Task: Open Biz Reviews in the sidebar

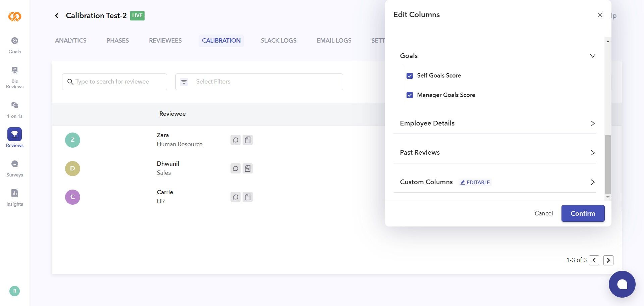Action: [x=15, y=77]
